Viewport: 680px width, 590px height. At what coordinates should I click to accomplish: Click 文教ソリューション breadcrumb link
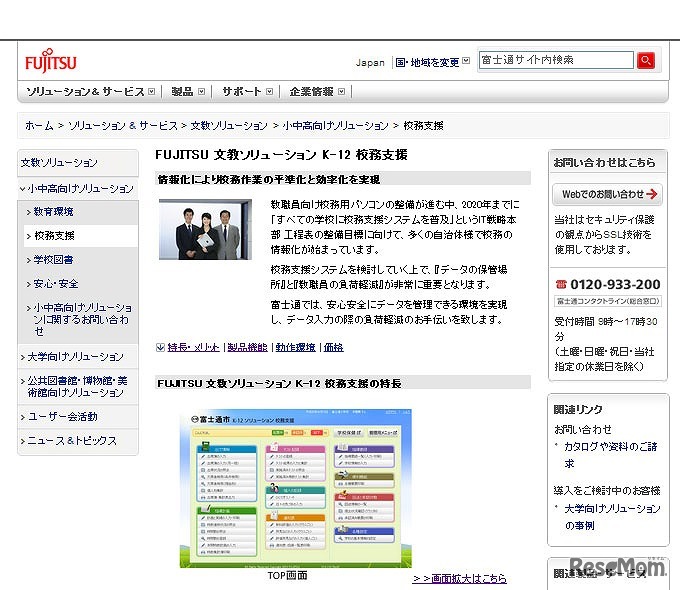pos(229,126)
